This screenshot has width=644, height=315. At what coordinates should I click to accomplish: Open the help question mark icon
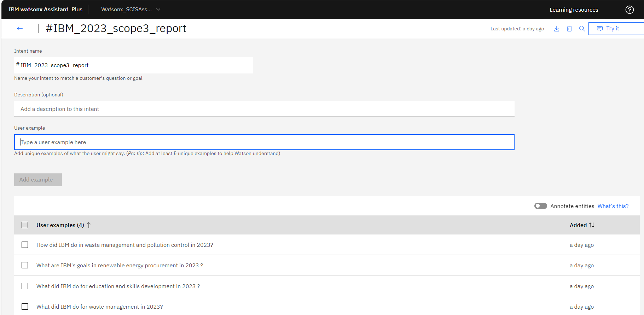click(x=630, y=10)
